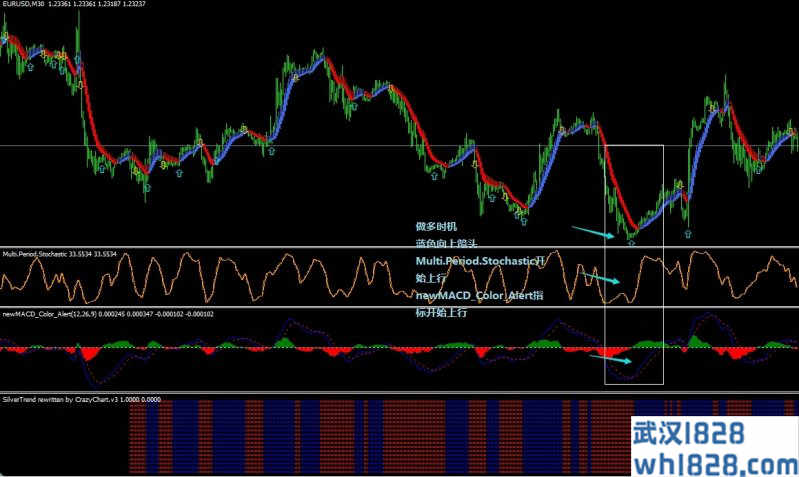The image size is (799, 477).
Task: Click the white highlight rectangle's top border
Action: (634, 145)
